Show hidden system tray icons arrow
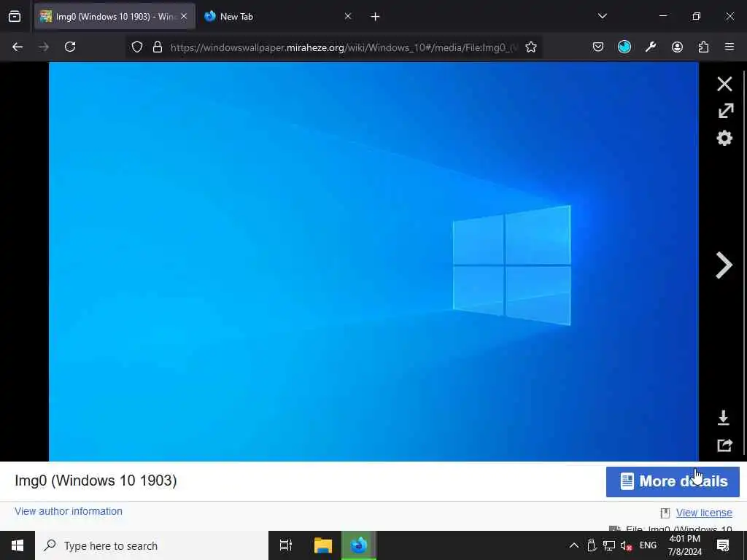Image resolution: width=747 pixels, height=560 pixels. 574,545
